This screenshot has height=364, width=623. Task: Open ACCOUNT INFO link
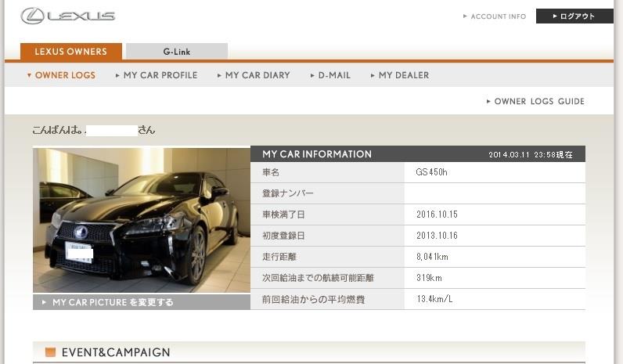click(x=495, y=16)
